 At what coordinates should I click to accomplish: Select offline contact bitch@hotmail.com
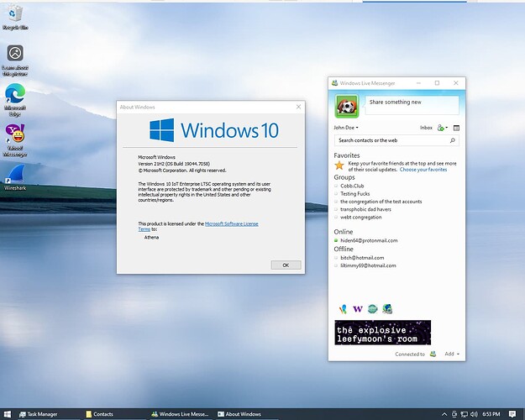pyautogui.click(x=362, y=258)
